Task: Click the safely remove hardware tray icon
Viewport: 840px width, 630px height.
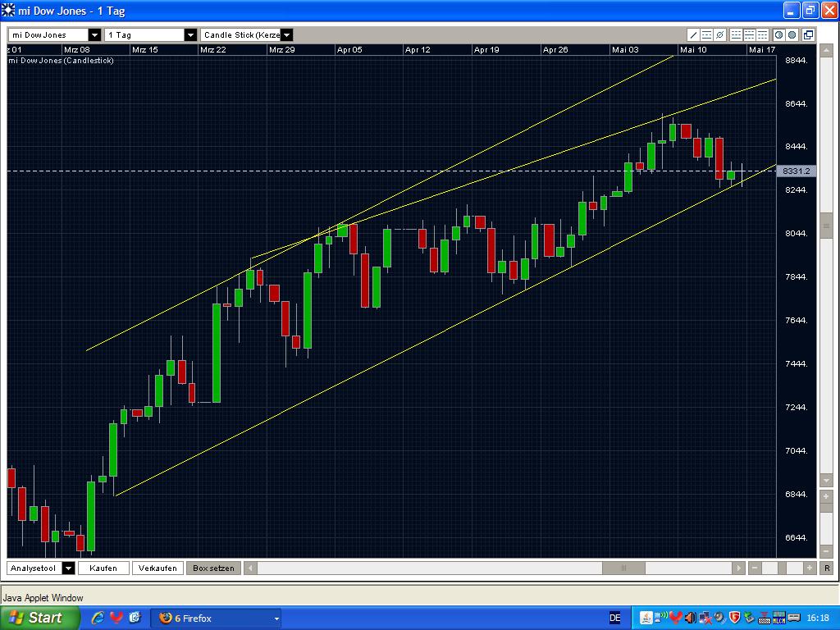Action: (749, 618)
